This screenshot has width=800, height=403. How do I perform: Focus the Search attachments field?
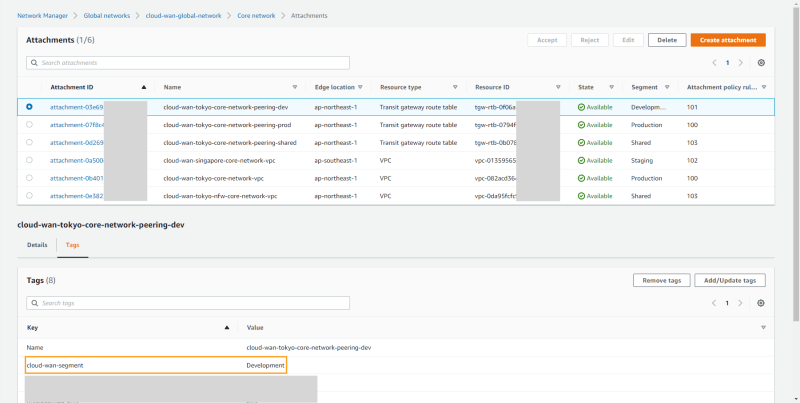click(188, 63)
